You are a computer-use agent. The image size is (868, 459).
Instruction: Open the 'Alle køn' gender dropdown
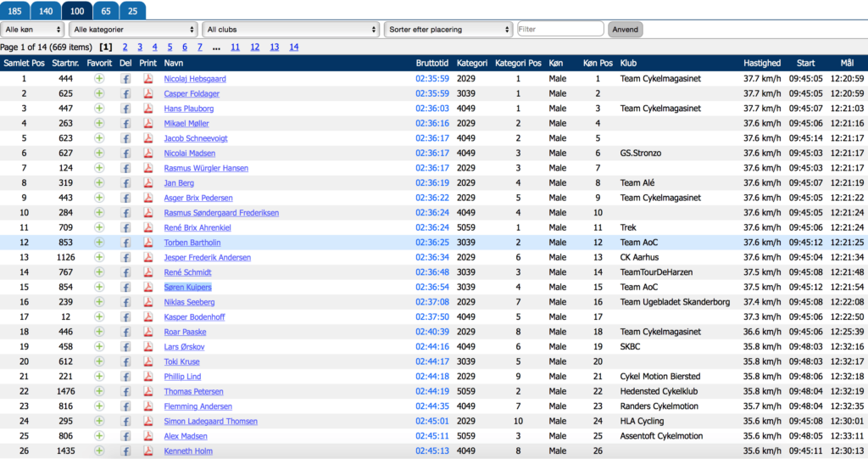pyautogui.click(x=32, y=30)
